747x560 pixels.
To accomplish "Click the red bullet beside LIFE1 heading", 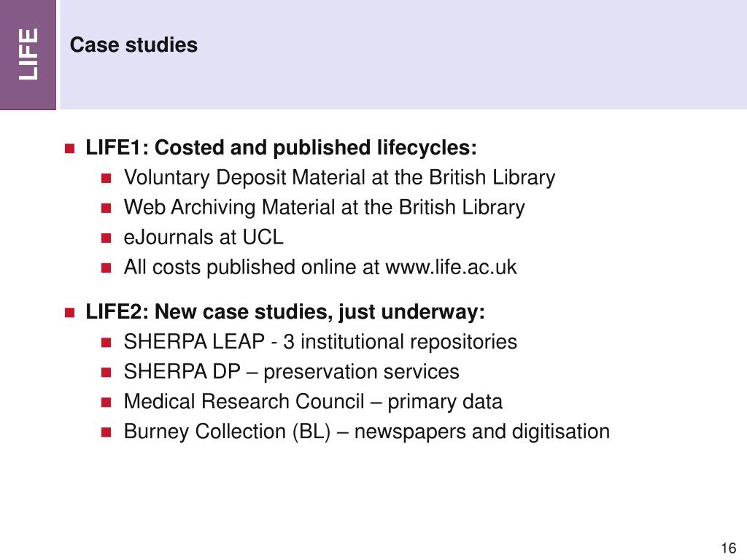I will pyautogui.click(x=70, y=149).
